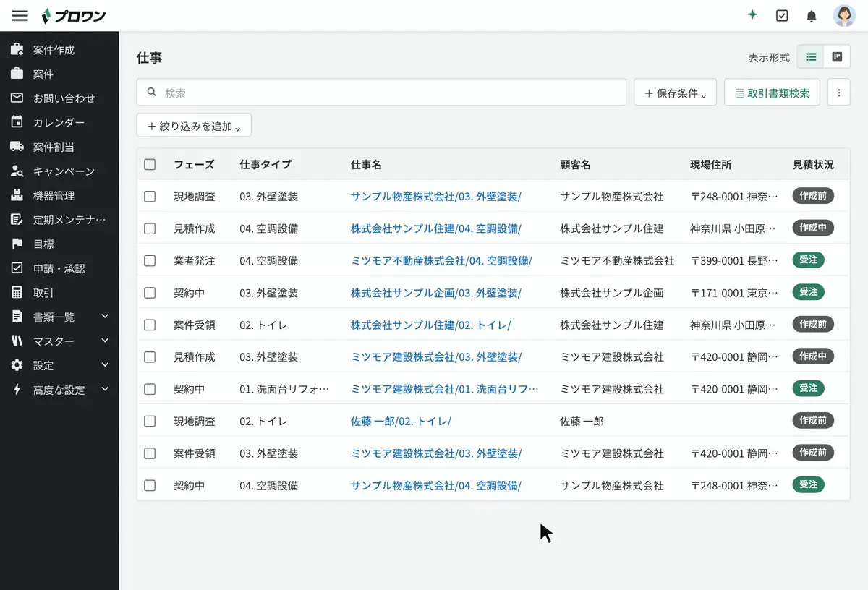Click the 取引書類検索 button
This screenshot has height=590, width=868.
click(772, 93)
